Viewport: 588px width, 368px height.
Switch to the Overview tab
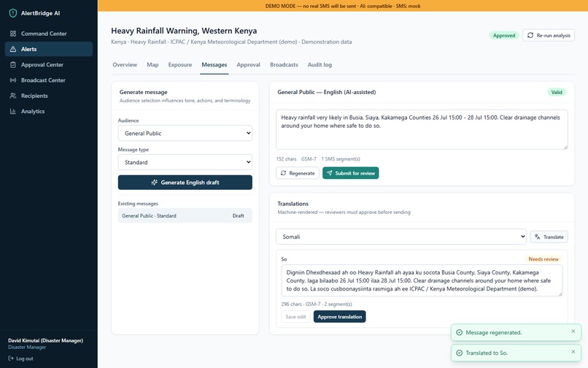tap(125, 64)
